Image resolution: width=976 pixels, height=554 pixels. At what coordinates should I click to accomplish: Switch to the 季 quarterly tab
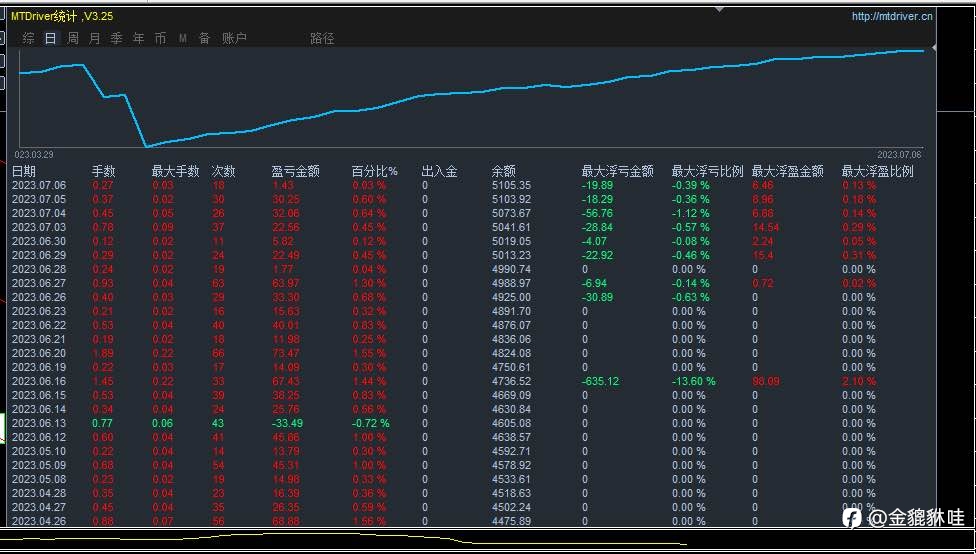116,39
